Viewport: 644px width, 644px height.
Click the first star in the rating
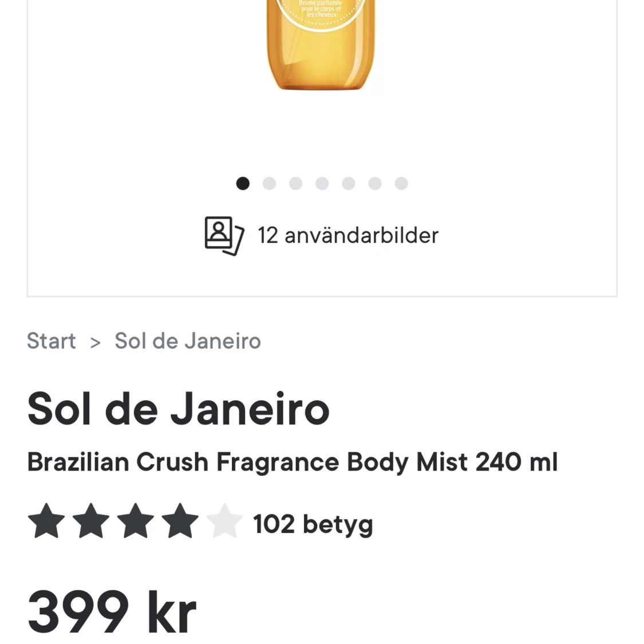click(x=46, y=521)
